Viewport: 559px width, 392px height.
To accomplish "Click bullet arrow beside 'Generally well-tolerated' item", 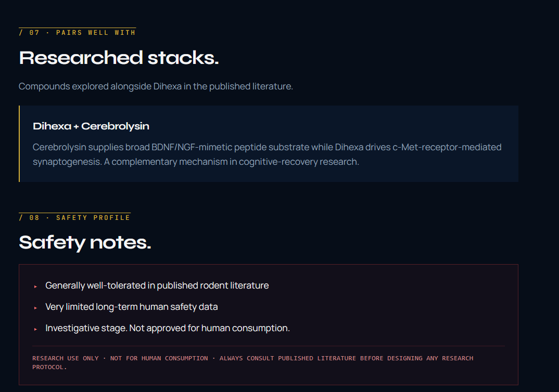I will coord(35,286).
